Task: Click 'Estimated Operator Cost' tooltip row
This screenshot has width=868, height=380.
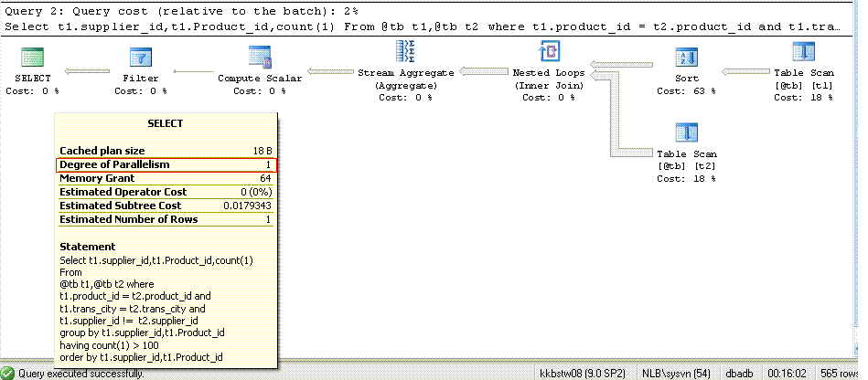Action: pyautogui.click(x=166, y=192)
